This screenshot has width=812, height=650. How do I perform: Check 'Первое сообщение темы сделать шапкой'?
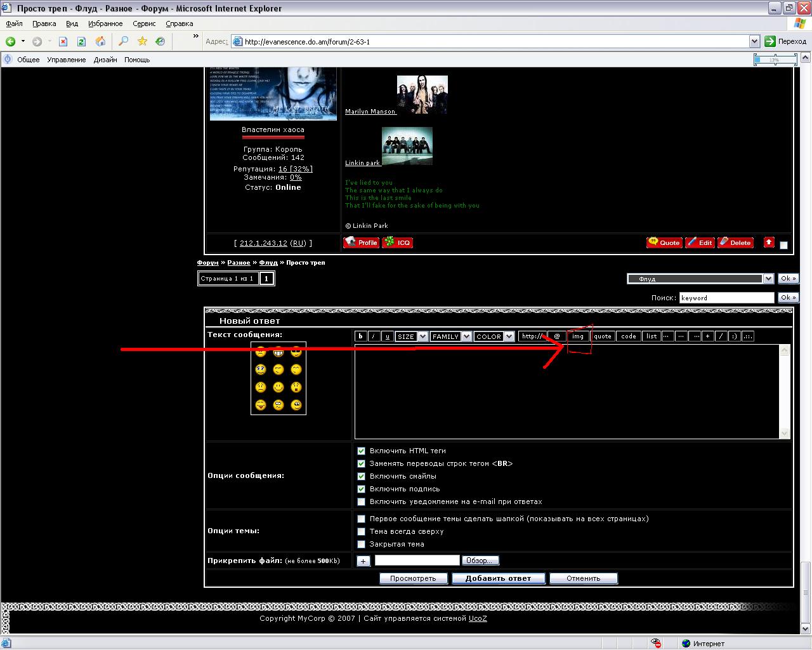[362, 519]
